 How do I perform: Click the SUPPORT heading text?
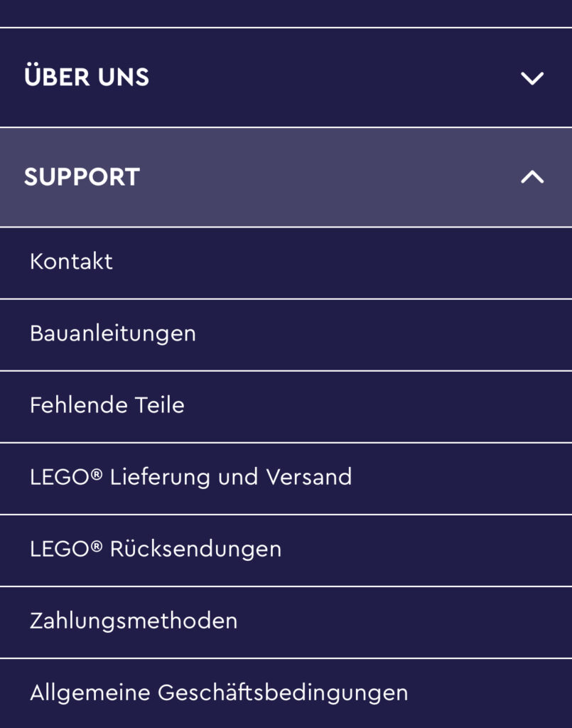tap(82, 177)
